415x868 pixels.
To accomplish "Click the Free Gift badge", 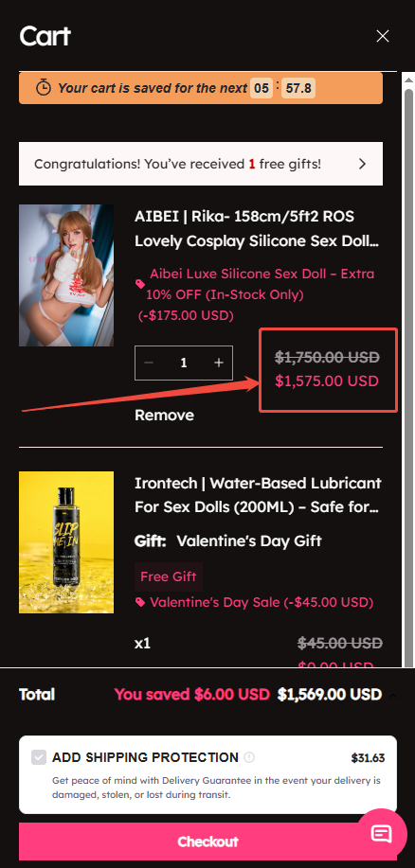I will [x=169, y=576].
